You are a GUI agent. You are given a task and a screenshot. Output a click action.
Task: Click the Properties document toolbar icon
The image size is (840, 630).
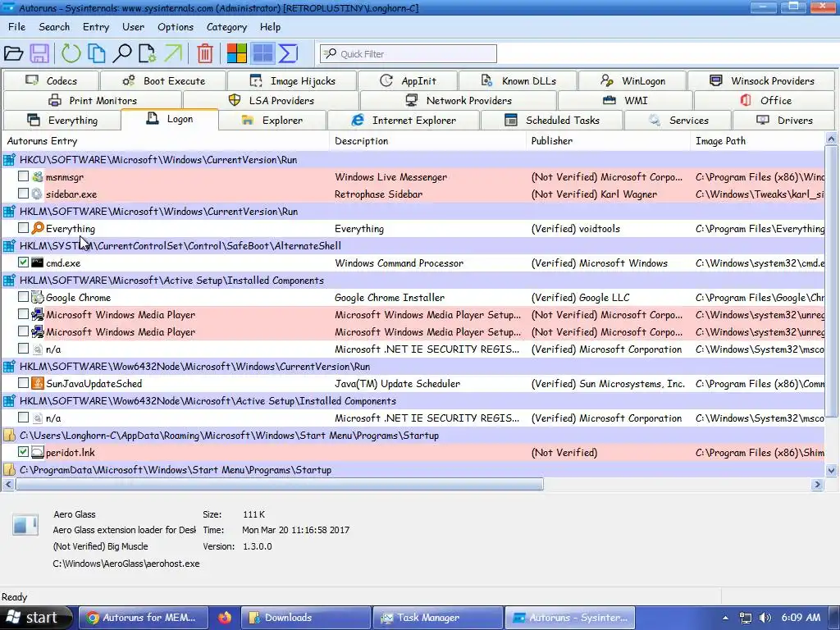click(148, 53)
